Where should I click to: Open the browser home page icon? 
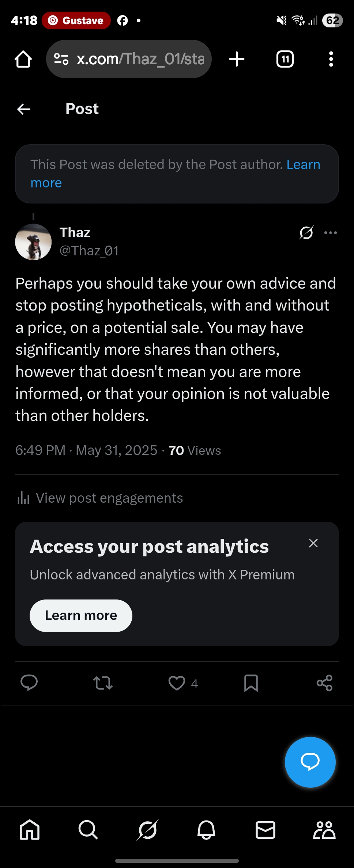point(23,59)
